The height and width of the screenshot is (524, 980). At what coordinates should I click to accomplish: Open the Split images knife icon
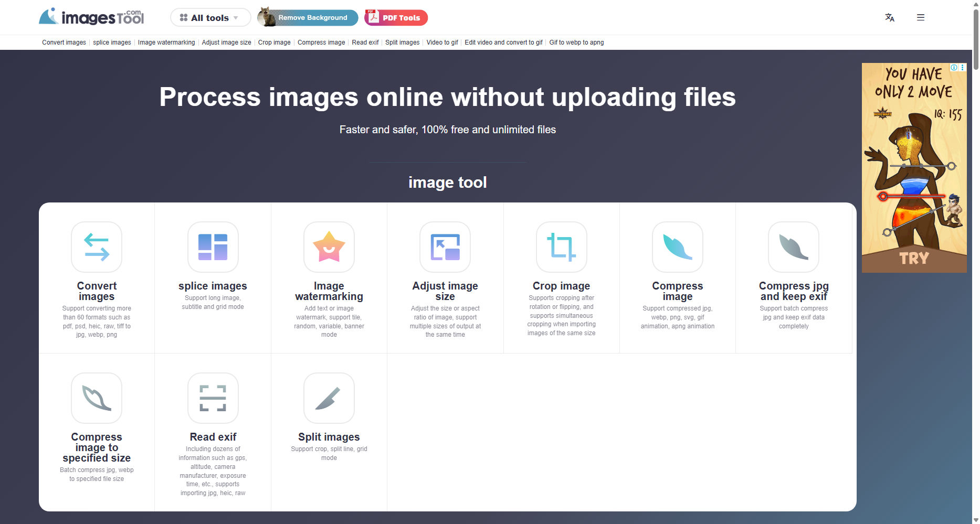(x=329, y=398)
